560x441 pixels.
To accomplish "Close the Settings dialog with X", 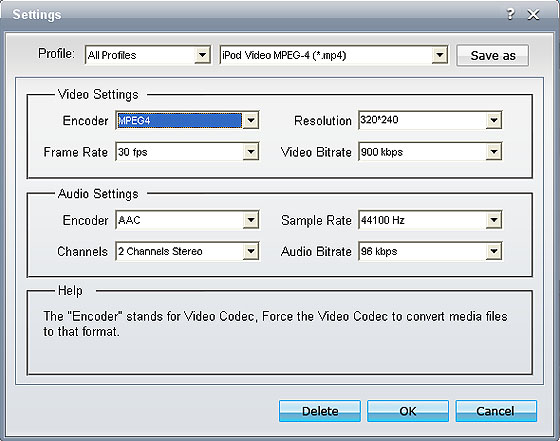I will (534, 15).
